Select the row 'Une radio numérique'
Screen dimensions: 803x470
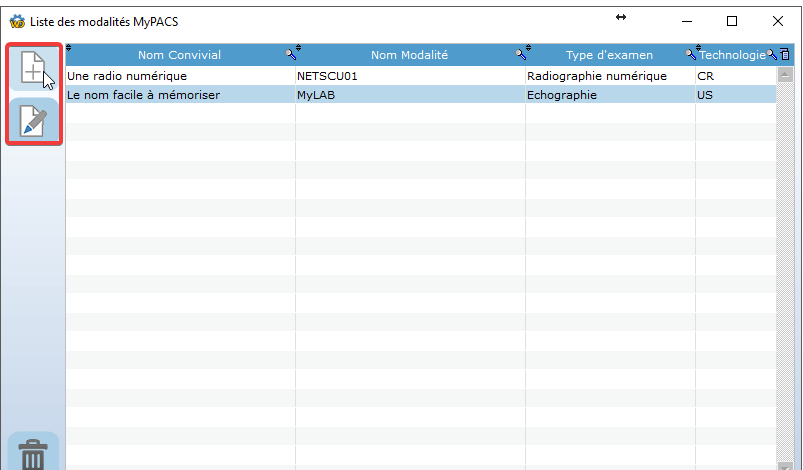point(421,76)
